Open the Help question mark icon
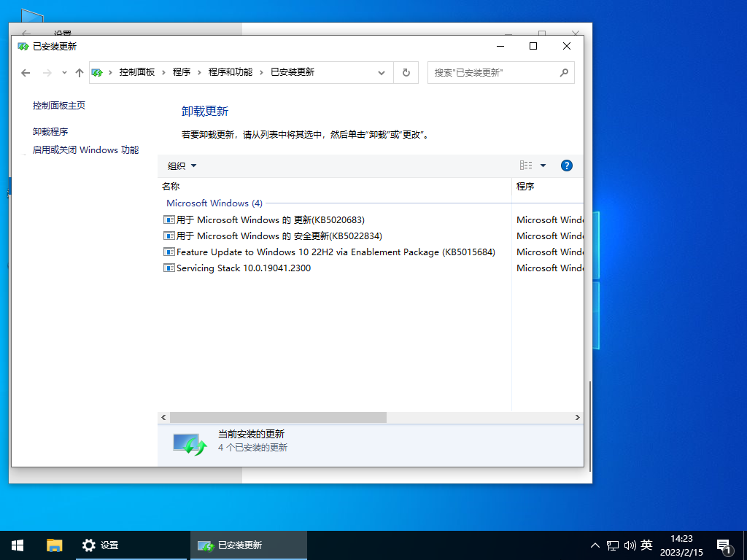Screen dimensions: 747x560 566,166
